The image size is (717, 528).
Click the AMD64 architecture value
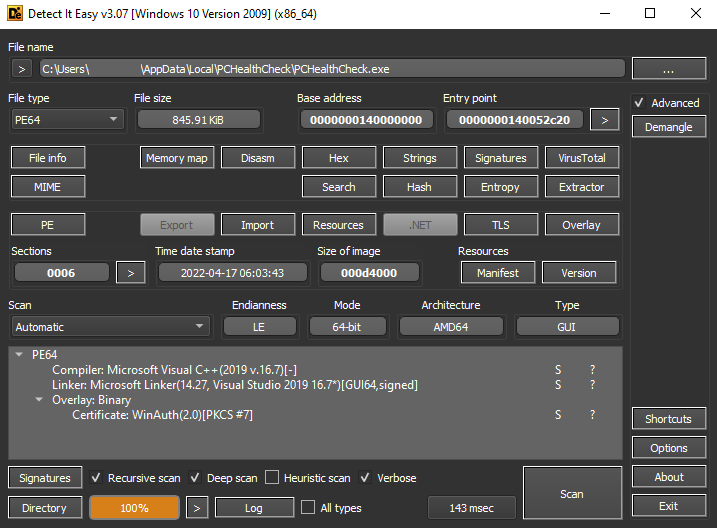(451, 327)
